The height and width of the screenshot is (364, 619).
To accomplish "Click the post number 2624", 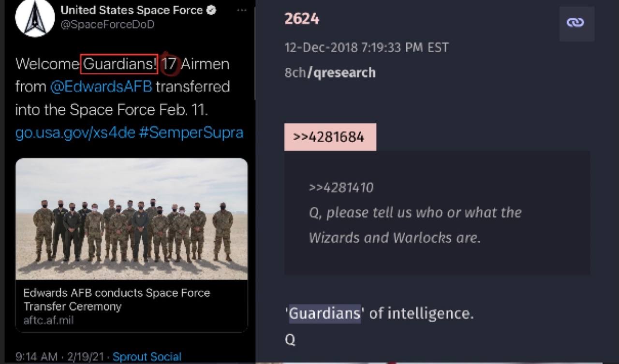I will pos(302,19).
